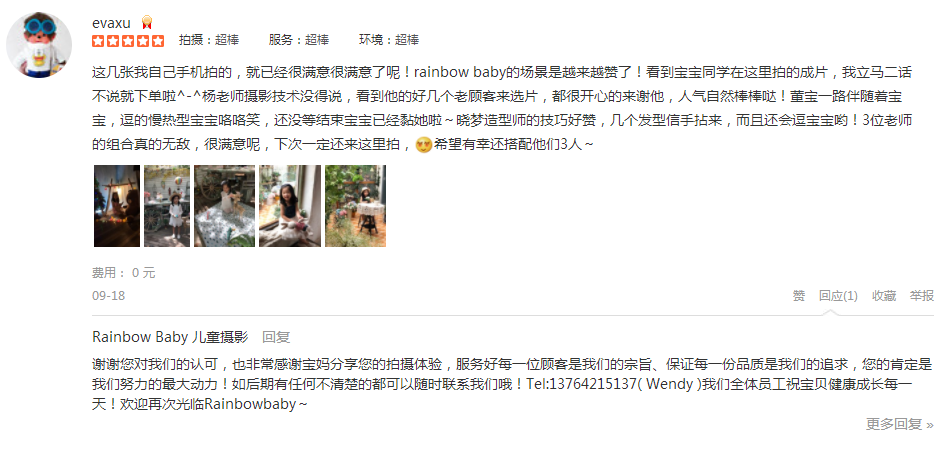Open first review photo with dark tent
Screen dimensions: 945x451
117,206
